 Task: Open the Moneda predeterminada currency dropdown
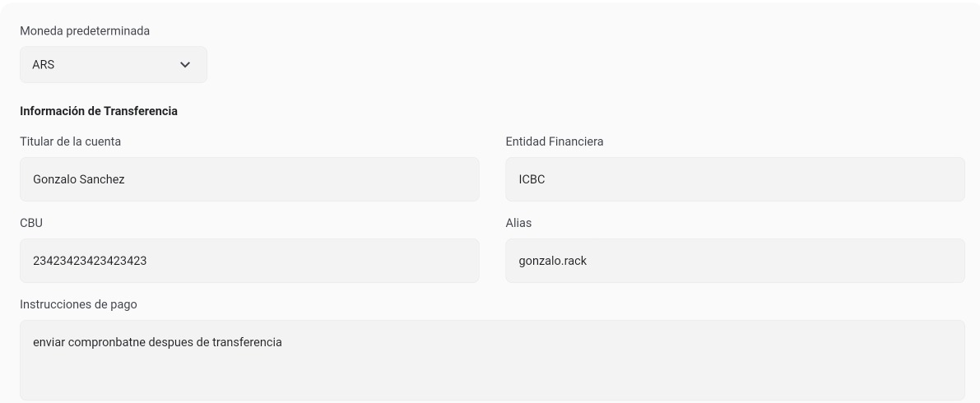pyautogui.click(x=113, y=64)
